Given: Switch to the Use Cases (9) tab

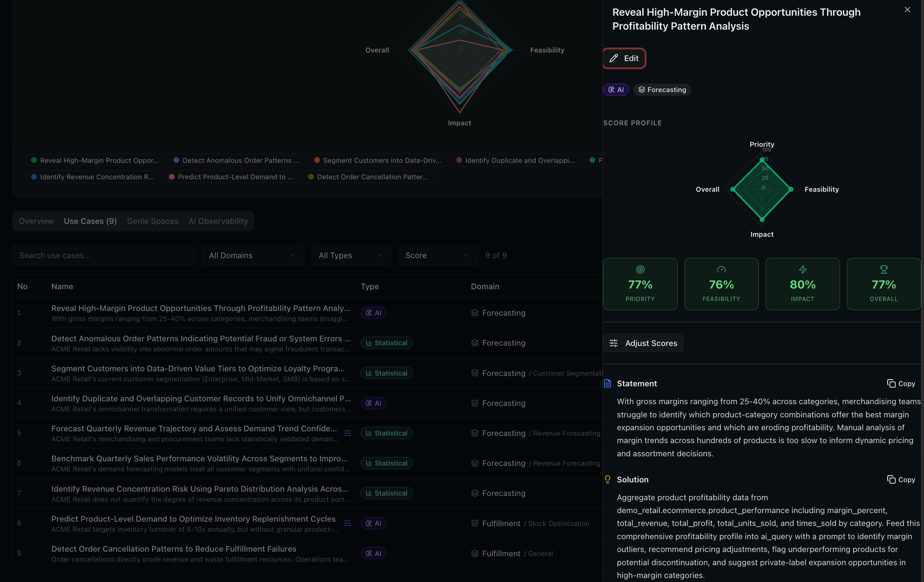Looking at the screenshot, I should (x=90, y=221).
